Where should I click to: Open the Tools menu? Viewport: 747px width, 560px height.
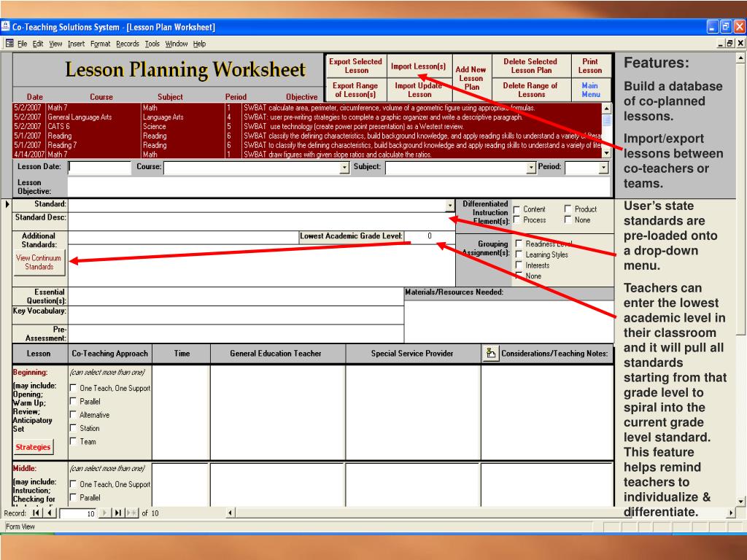pyautogui.click(x=152, y=44)
